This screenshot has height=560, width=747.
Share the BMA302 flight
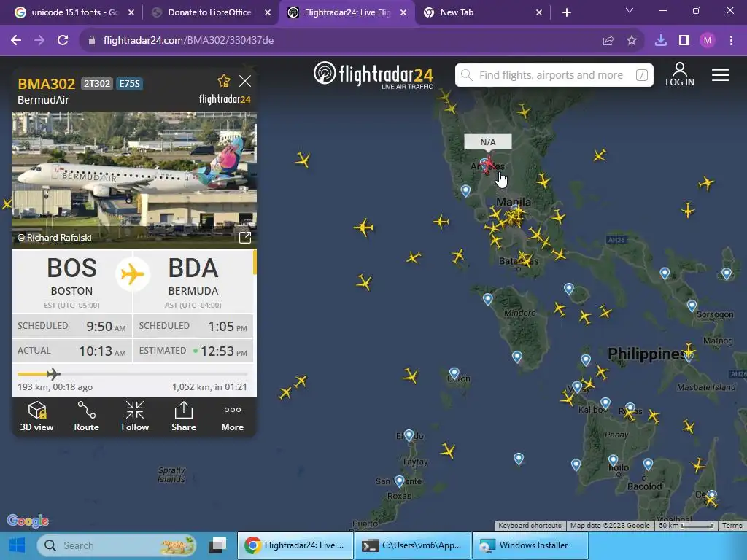tap(183, 416)
